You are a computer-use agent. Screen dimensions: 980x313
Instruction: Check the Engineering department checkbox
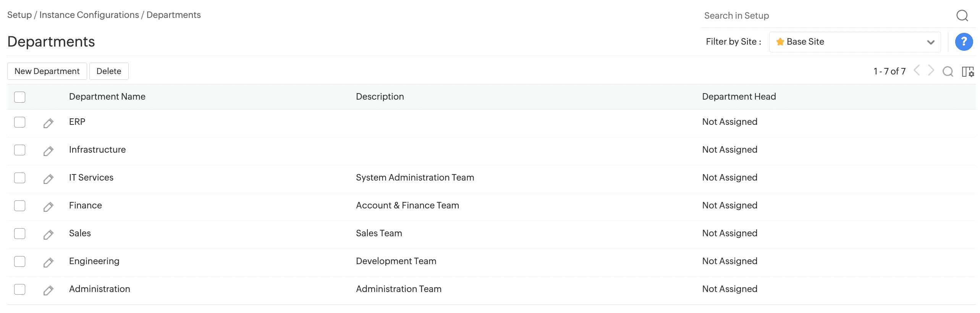click(19, 261)
